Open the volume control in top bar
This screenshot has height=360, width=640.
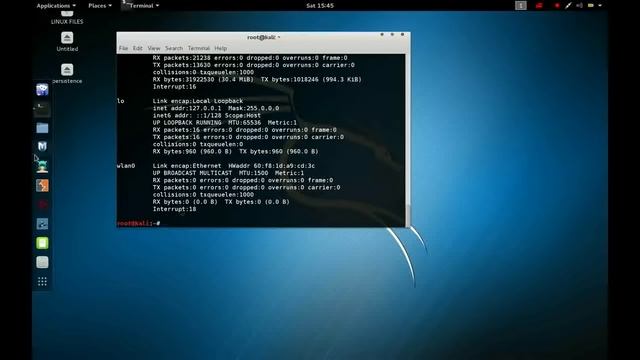pos(579,5)
